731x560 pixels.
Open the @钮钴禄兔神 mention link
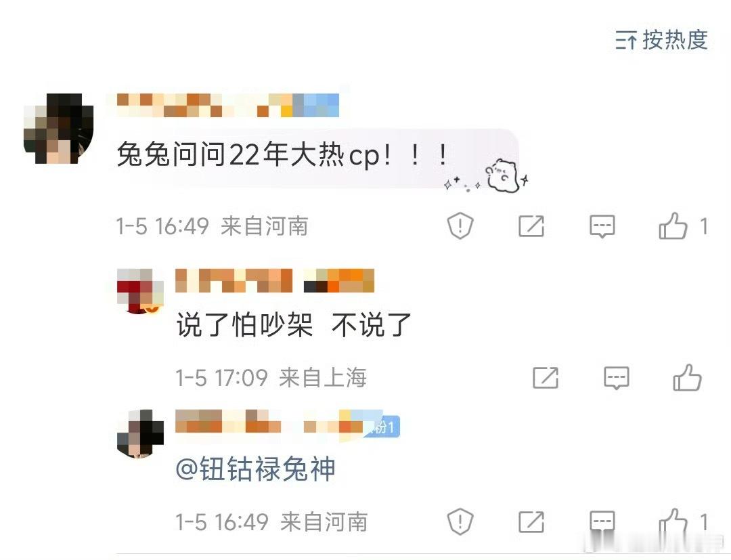pos(255,469)
